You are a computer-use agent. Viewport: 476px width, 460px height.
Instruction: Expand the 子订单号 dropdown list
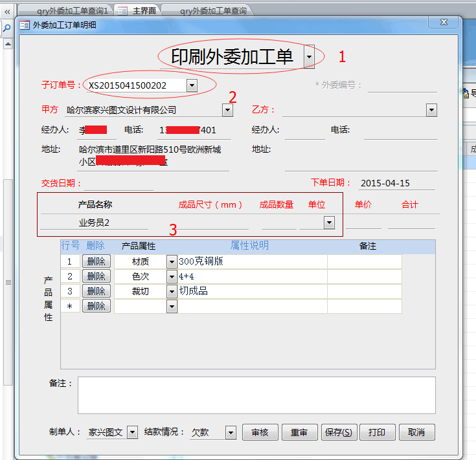pos(192,85)
